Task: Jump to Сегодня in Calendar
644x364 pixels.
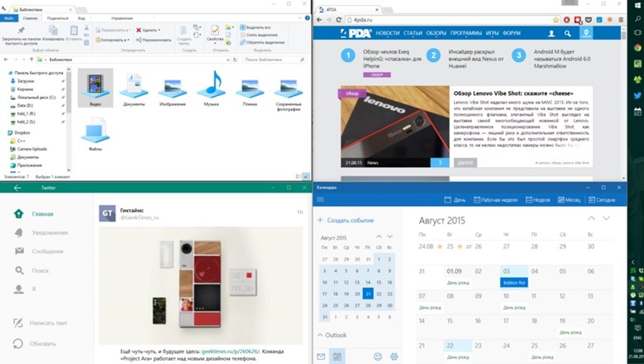Action: [602, 200]
